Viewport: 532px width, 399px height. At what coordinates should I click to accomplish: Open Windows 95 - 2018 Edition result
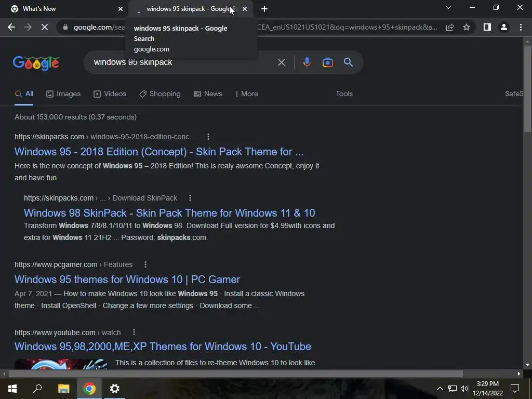pos(159,152)
